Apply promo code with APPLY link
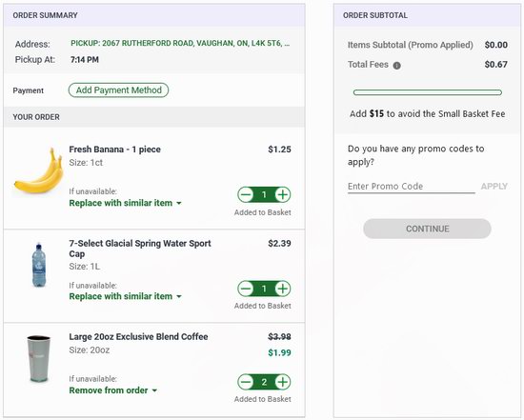This screenshot has height=420, width=524. [494, 187]
